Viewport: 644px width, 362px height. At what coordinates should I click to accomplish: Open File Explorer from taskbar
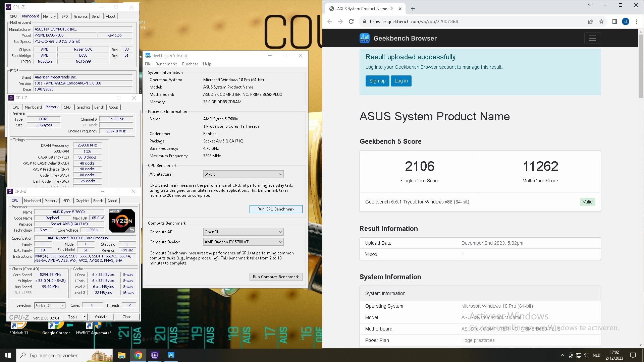click(x=122, y=355)
